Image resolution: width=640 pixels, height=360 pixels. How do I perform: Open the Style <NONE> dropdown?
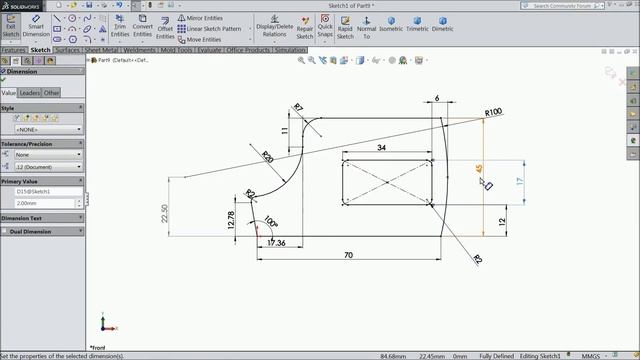[x=48, y=129]
